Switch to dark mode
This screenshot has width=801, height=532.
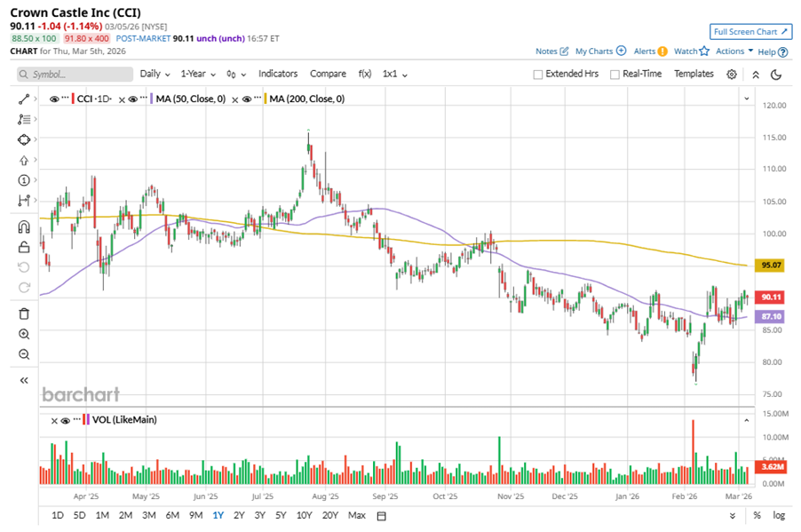point(776,75)
